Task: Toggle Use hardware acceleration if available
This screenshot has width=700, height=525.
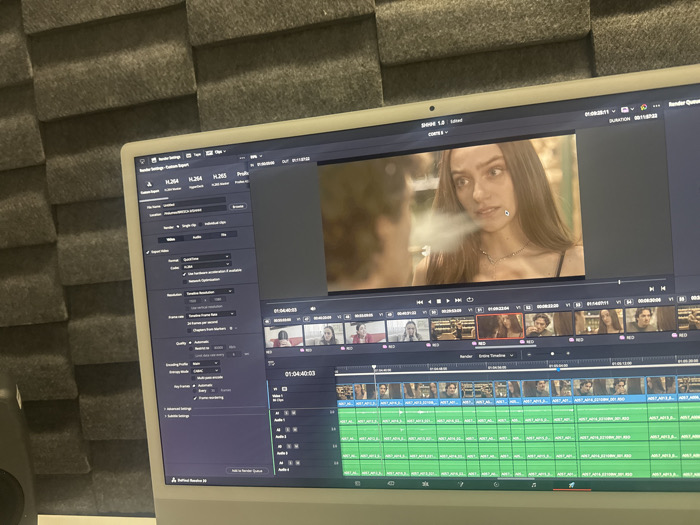Action: 184,274
